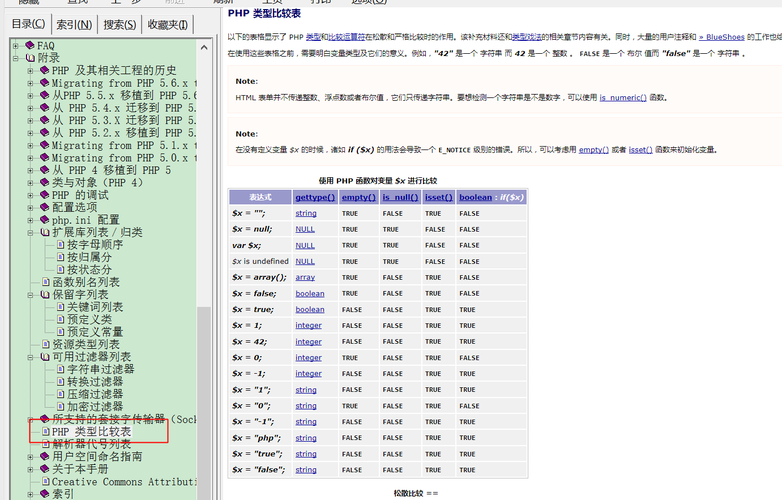Click the book icon beside 类与对象 (PHP 4)
The image size is (782, 500).
[44, 182]
